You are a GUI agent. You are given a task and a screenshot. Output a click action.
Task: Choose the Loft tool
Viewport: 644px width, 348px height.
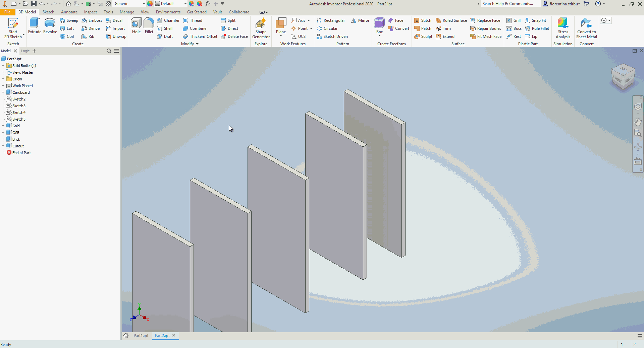coord(67,28)
